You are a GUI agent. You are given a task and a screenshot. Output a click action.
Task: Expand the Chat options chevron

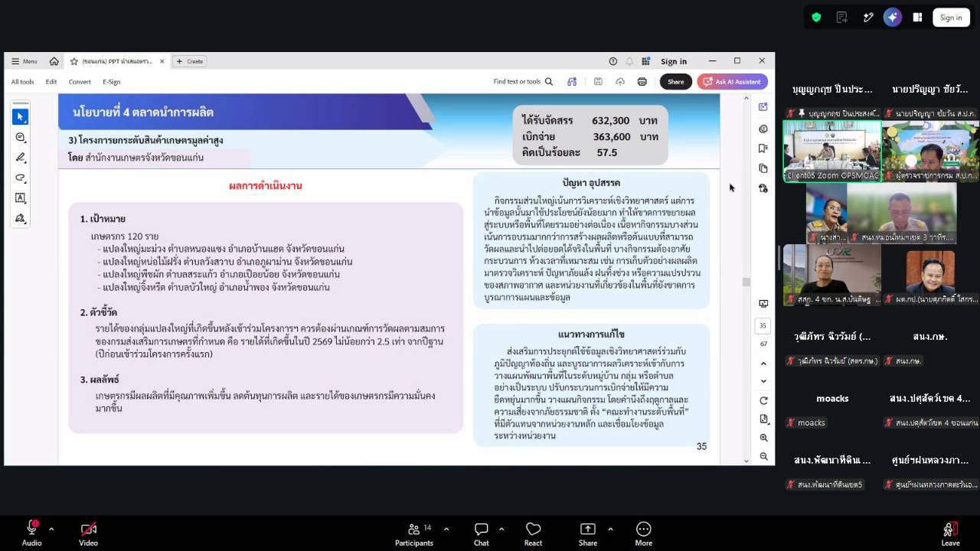click(x=501, y=529)
